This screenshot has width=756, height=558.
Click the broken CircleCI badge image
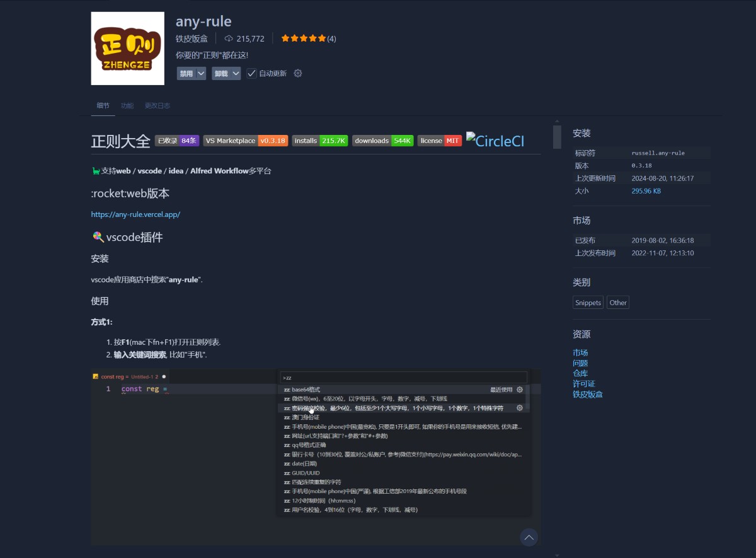tap(495, 140)
